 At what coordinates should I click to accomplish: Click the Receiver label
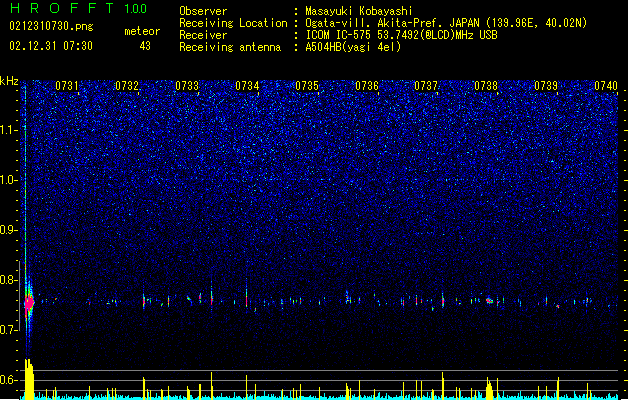(203, 35)
